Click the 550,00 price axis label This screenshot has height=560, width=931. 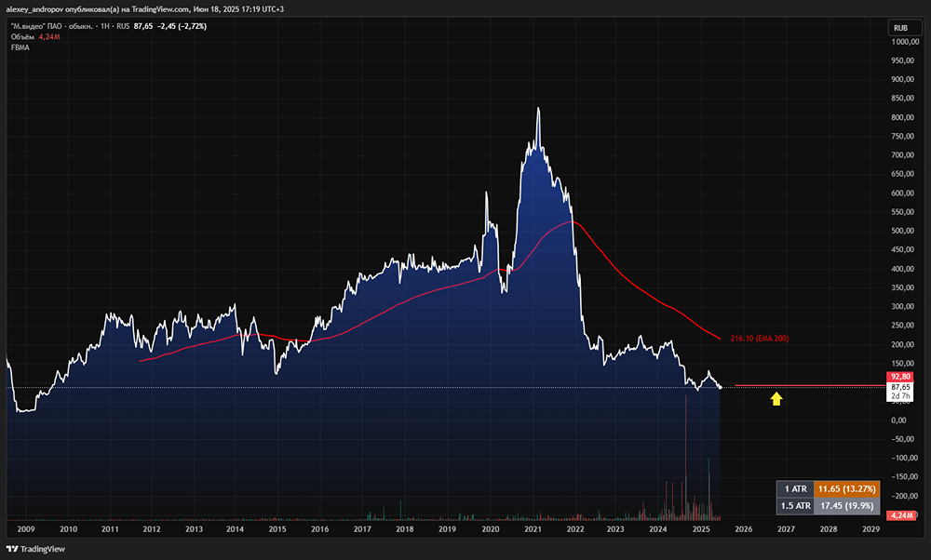[902, 212]
